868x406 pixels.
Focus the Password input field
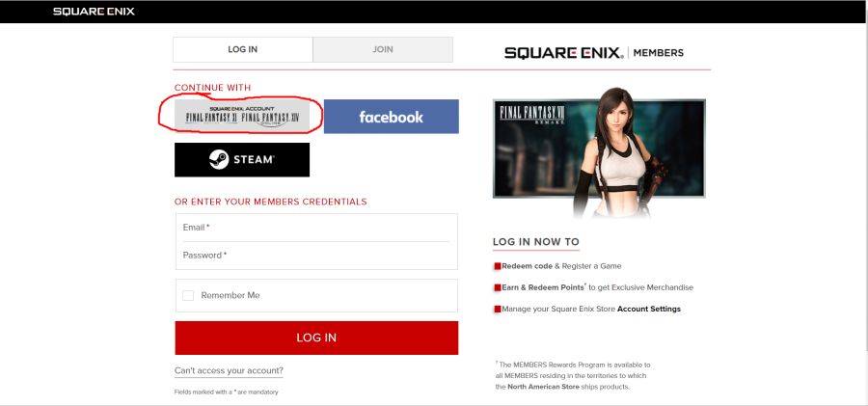316,256
